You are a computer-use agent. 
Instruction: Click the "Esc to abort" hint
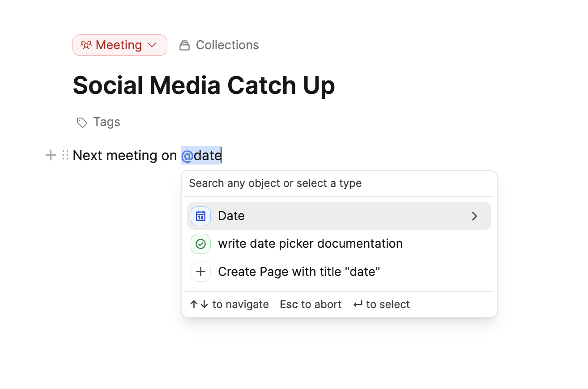click(311, 304)
